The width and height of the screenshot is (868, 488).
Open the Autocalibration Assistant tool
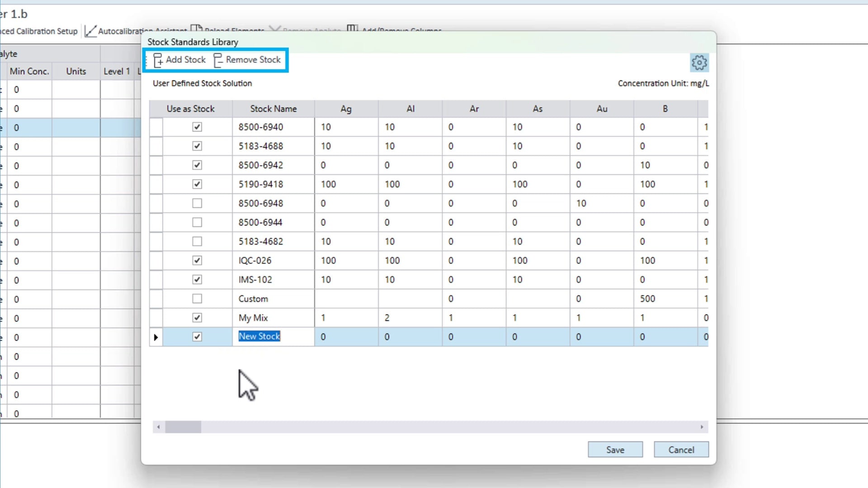click(x=91, y=31)
